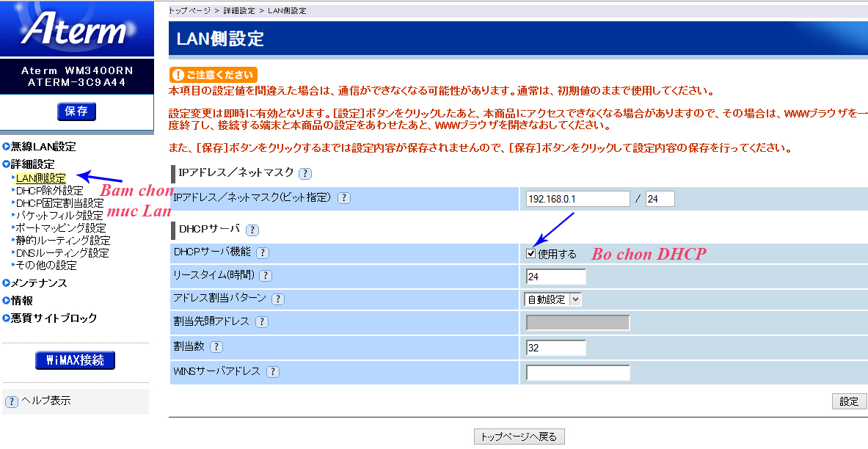This screenshot has height=449, width=868.
Task: Expand the 無線LAN設定 menu section
Action: click(x=43, y=147)
